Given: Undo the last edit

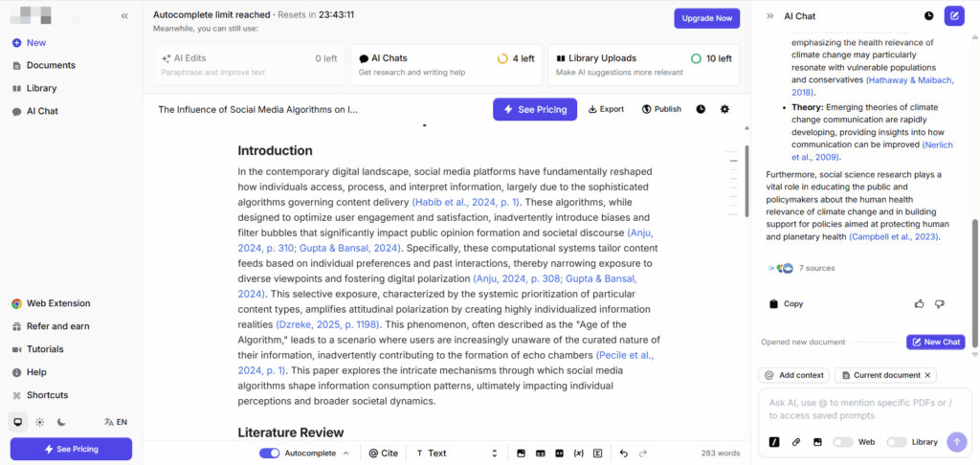Looking at the screenshot, I should point(624,454).
